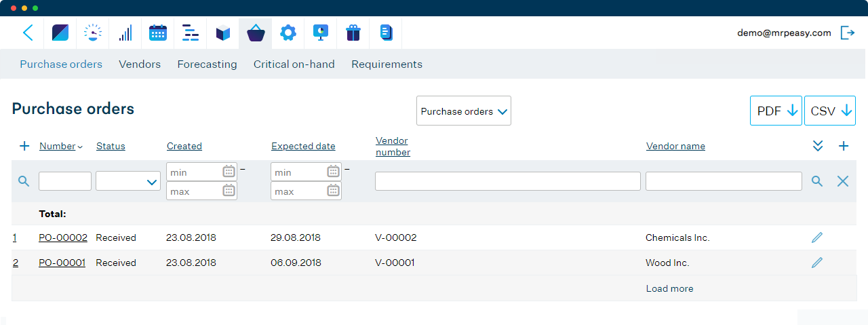
Task: Download the list as PDF
Action: pyautogui.click(x=776, y=111)
